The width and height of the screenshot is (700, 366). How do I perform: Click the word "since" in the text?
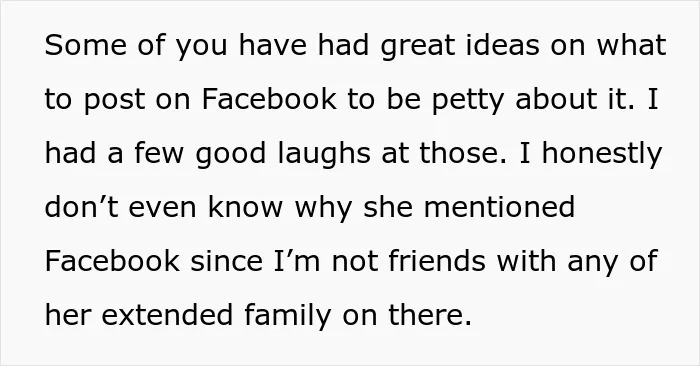[226, 260]
